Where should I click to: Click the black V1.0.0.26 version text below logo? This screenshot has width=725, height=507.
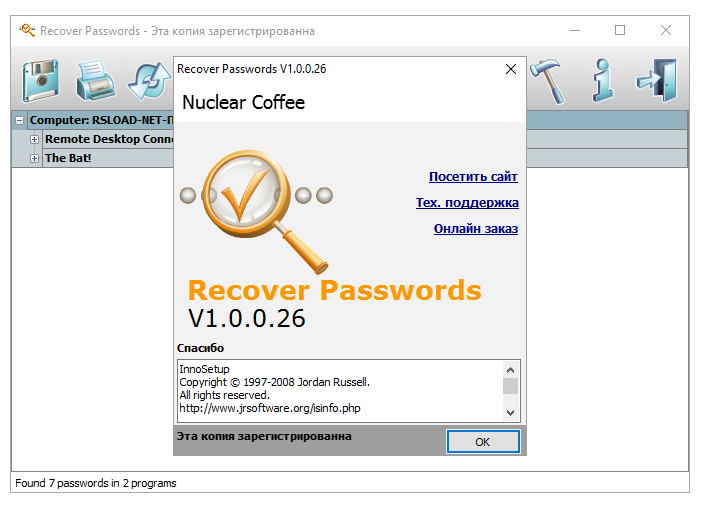point(247,318)
